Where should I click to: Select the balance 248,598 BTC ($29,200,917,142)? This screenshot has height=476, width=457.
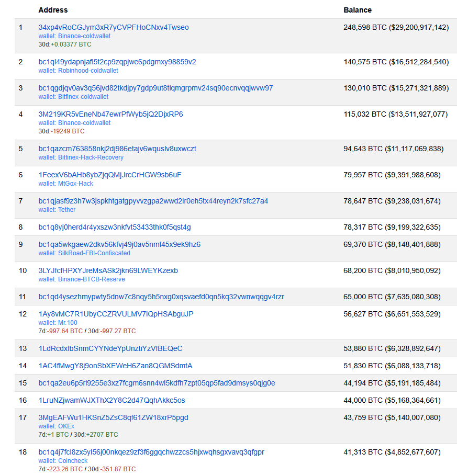pyautogui.click(x=396, y=27)
